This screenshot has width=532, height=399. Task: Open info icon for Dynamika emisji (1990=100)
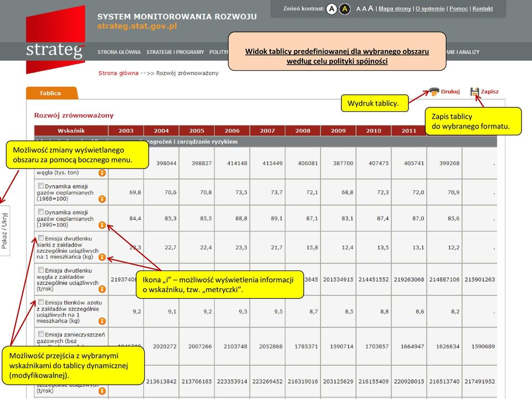(x=102, y=225)
